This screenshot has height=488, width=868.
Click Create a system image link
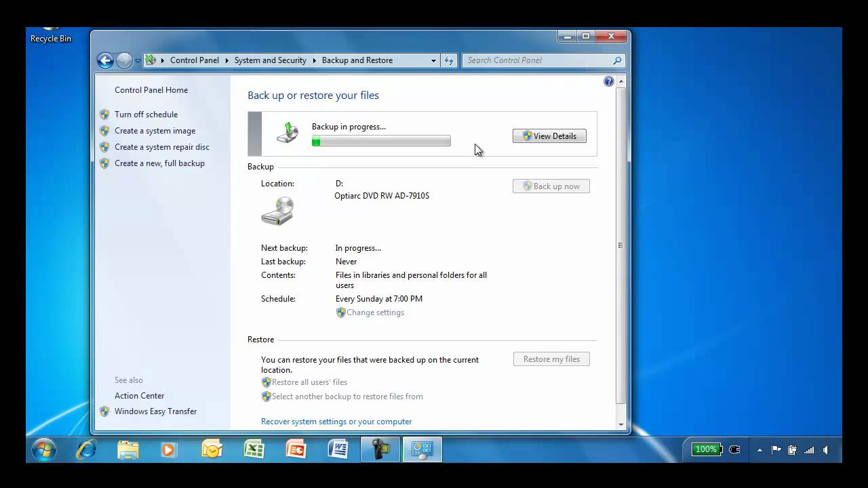click(x=155, y=131)
